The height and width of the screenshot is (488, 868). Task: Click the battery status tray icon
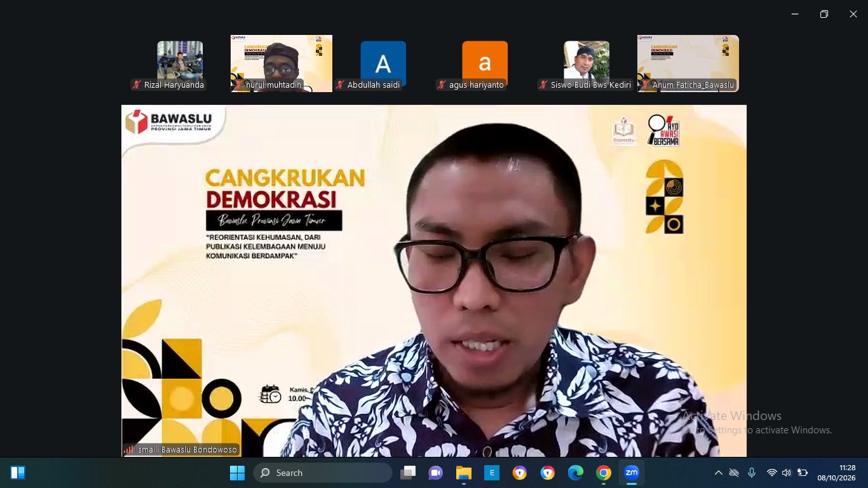pos(803,473)
